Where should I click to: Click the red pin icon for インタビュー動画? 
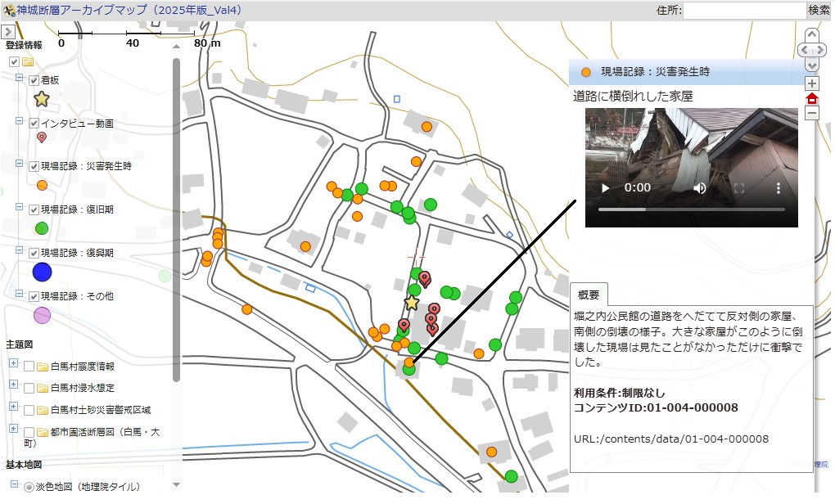pyautogui.click(x=42, y=139)
